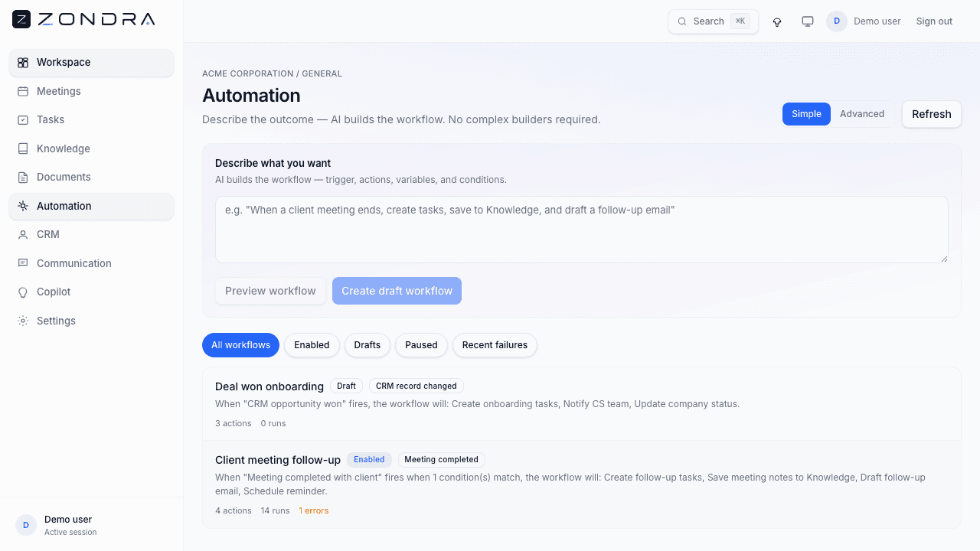The image size is (980, 551).
Task: Click the Knowledge book icon
Action: click(23, 148)
